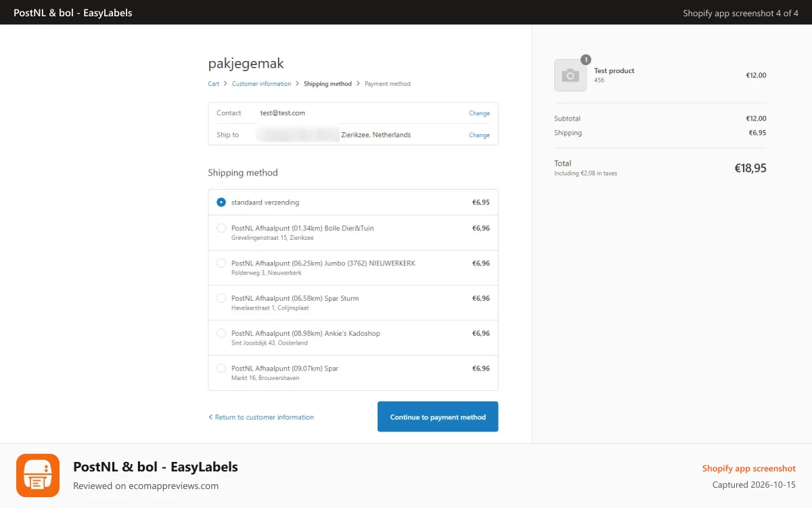Click the product quantity badge showing 1
The image size is (812, 508).
pyautogui.click(x=586, y=60)
